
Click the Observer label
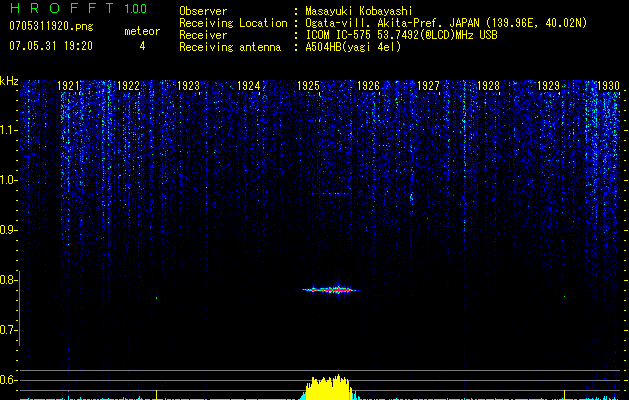tap(203, 11)
